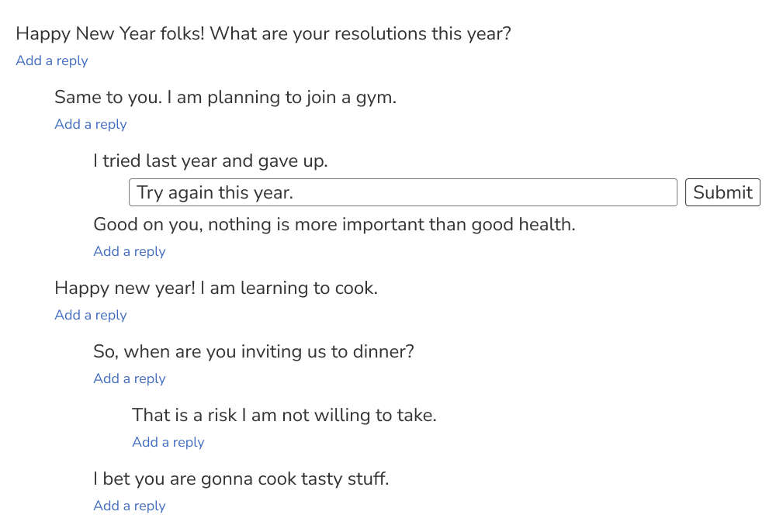Click Add a reply under the New Year resolutions post
Screen dimensions: 776x532
52,60
